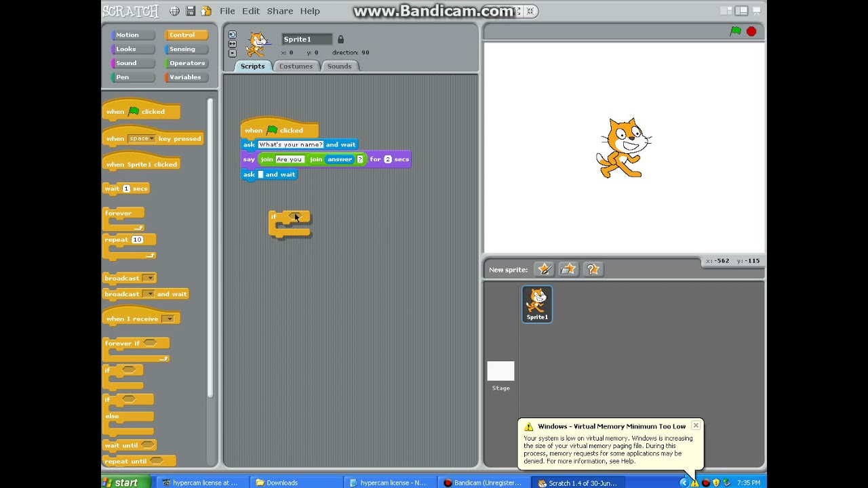Viewport: 868px width, 488px height.
Task: Enter presentation mode
Action: [x=757, y=11]
